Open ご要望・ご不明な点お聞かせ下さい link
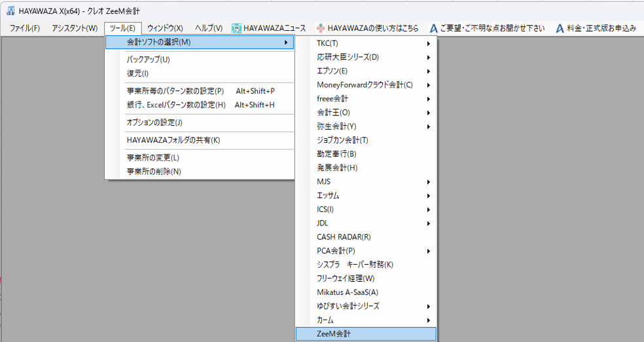 coord(492,28)
